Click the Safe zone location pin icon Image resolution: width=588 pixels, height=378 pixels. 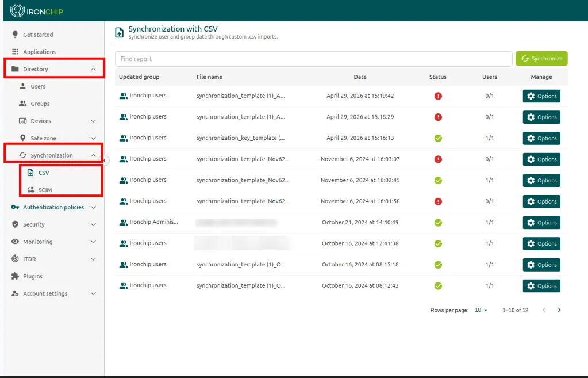coord(23,138)
